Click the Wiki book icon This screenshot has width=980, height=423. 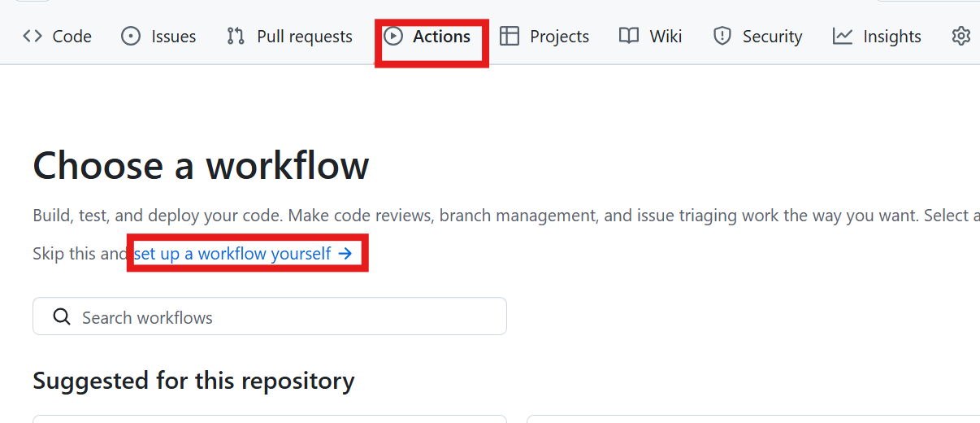pyautogui.click(x=629, y=37)
